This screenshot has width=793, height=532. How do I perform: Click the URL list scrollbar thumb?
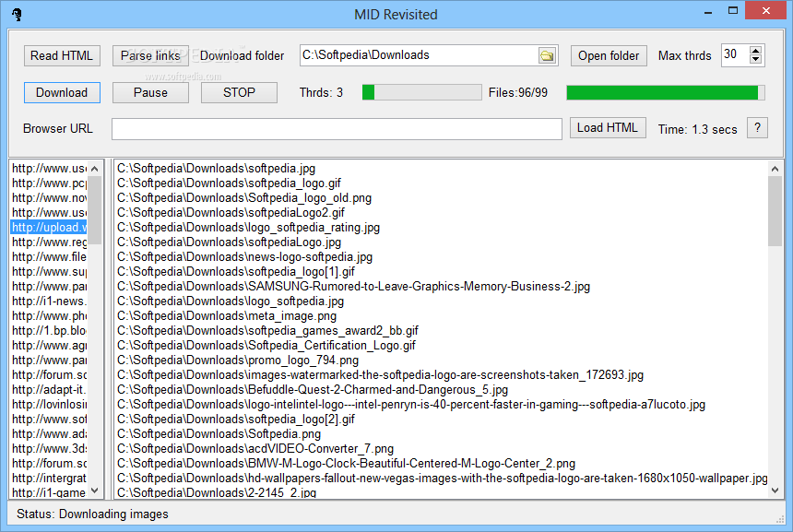point(95,210)
